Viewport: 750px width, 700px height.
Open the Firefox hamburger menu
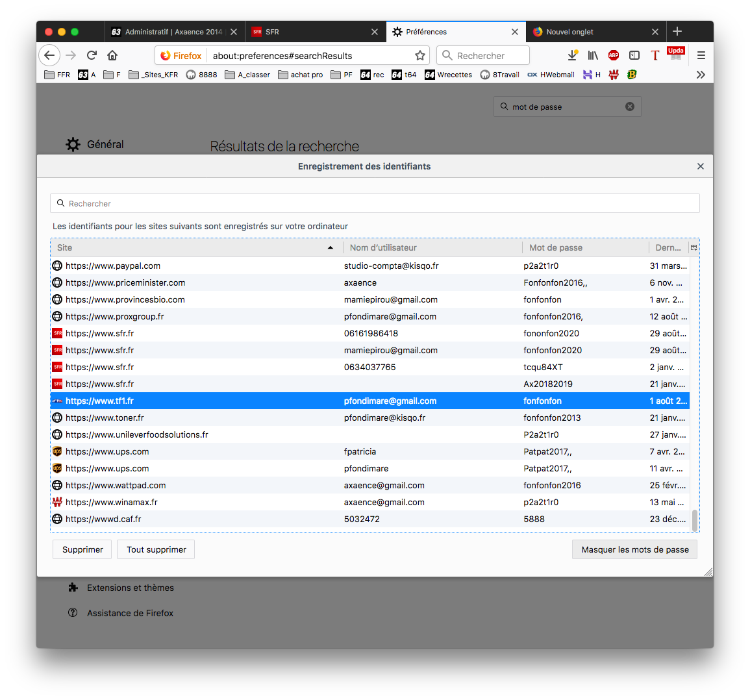click(x=701, y=55)
